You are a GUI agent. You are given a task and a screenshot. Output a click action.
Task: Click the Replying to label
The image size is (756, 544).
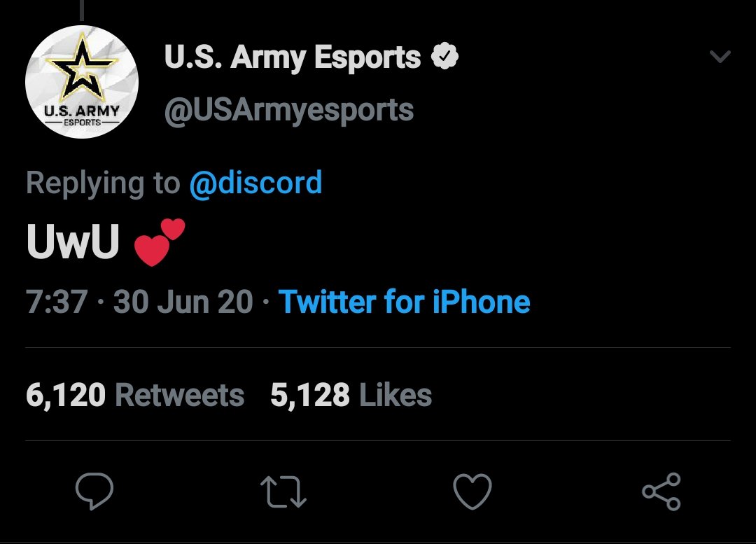(103, 183)
